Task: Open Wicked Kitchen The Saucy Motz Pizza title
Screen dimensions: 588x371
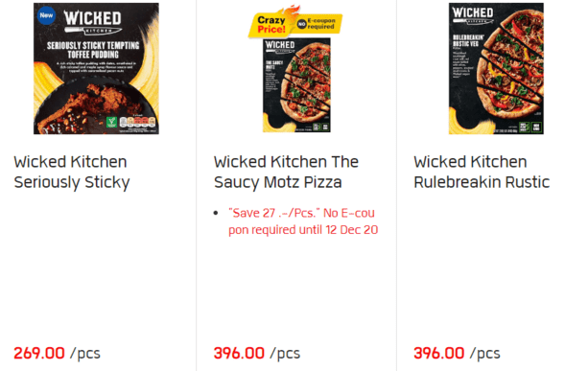Action: (x=286, y=172)
